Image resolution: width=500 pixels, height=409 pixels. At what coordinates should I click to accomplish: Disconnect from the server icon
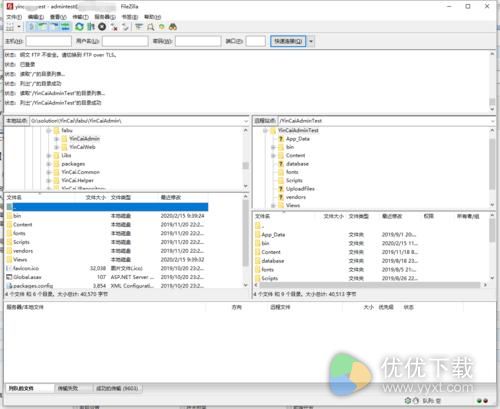click(114, 27)
